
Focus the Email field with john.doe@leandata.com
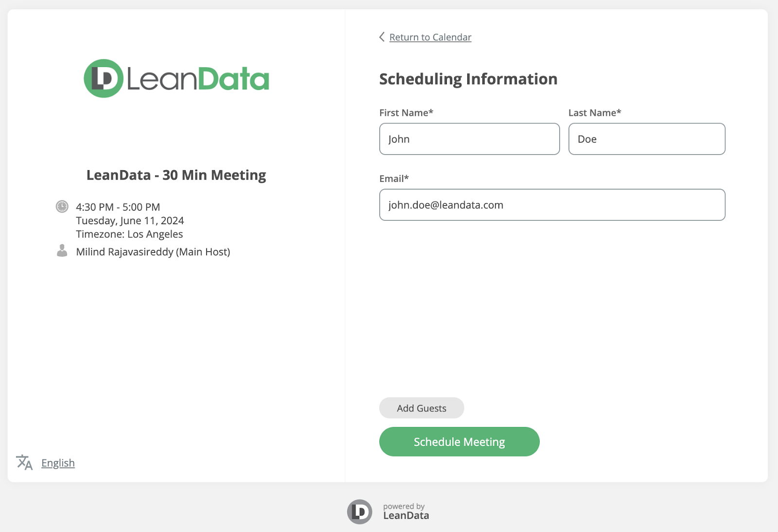pyautogui.click(x=552, y=205)
